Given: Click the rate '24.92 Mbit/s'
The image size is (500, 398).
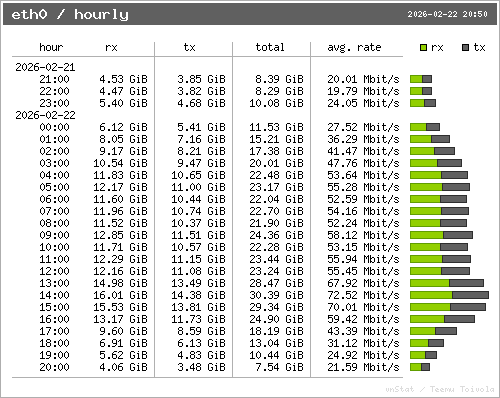Looking at the screenshot, I should [x=363, y=355].
